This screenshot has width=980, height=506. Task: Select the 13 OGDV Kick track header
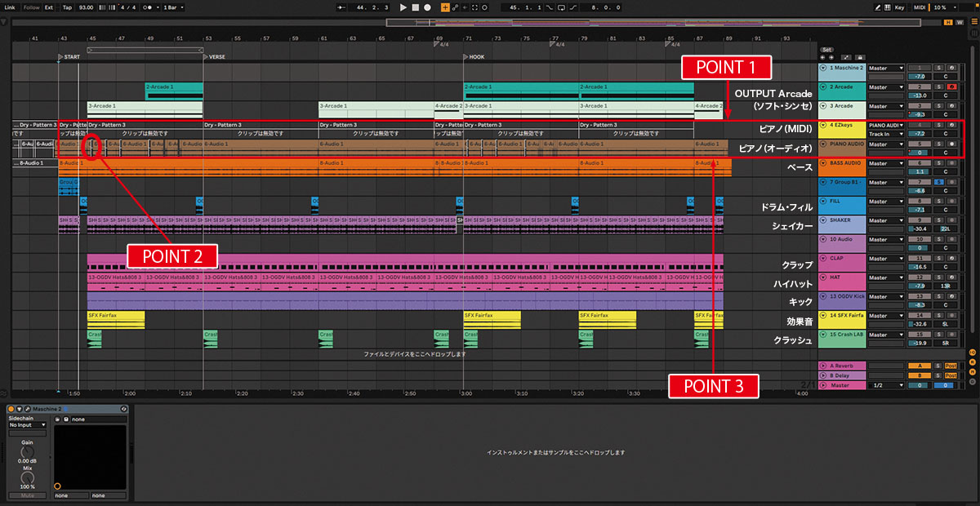tap(842, 301)
